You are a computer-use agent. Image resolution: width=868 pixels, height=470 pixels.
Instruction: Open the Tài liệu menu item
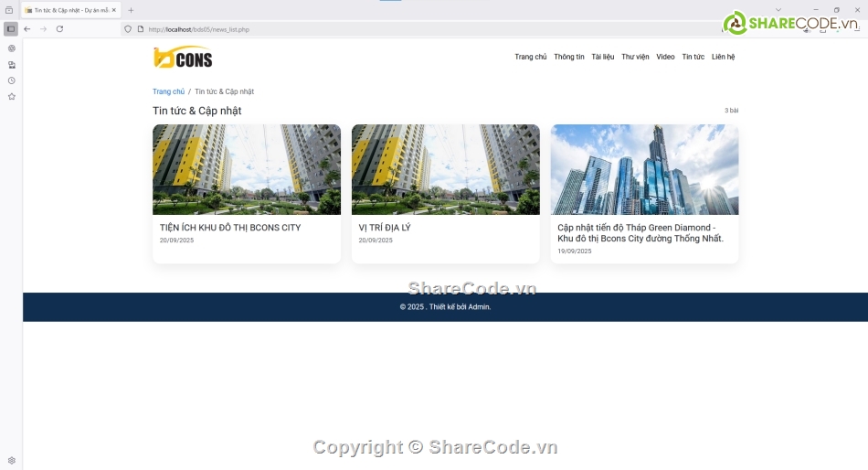[x=603, y=57]
